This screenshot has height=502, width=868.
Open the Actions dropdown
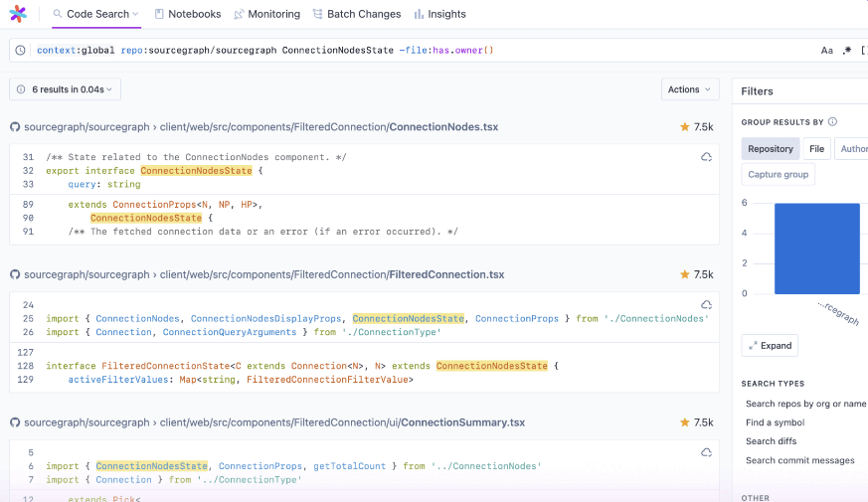690,89
